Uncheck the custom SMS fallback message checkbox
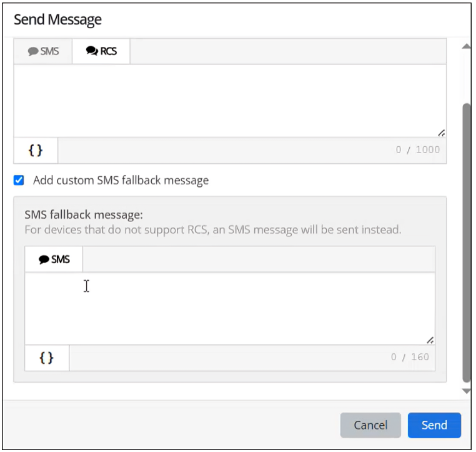Viewport: 476px width, 452px height. 19,181
